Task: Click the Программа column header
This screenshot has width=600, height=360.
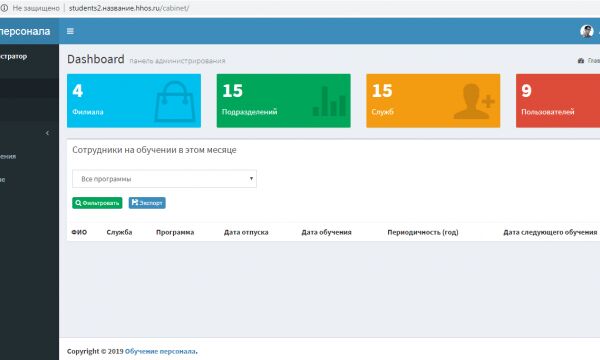Action: point(175,232)
